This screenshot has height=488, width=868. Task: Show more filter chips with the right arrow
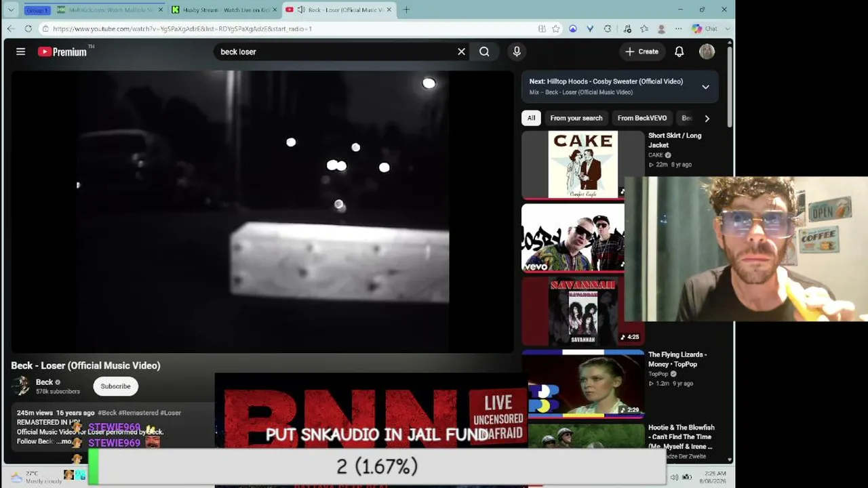(707, 118)
